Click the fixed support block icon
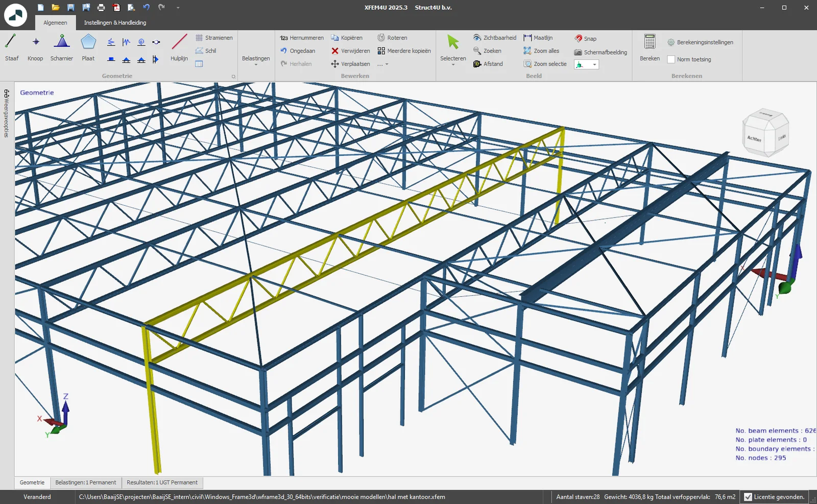817x504 pixels. pos(111,60)
